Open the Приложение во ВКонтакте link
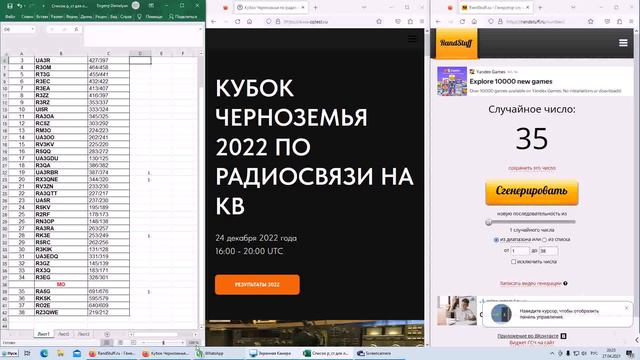This screenshot has height=360, width=640. tap(527, 336)
